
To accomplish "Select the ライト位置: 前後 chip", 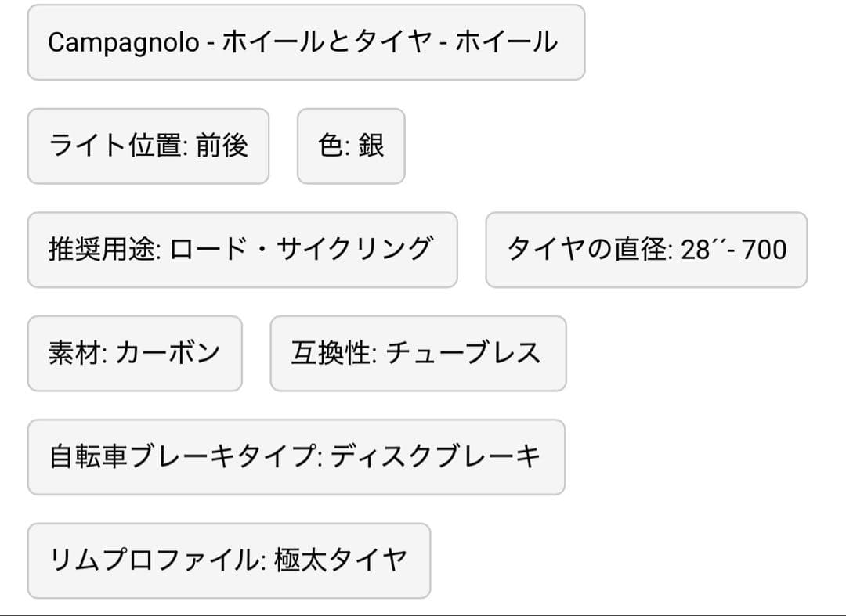I will pos(148,146).
